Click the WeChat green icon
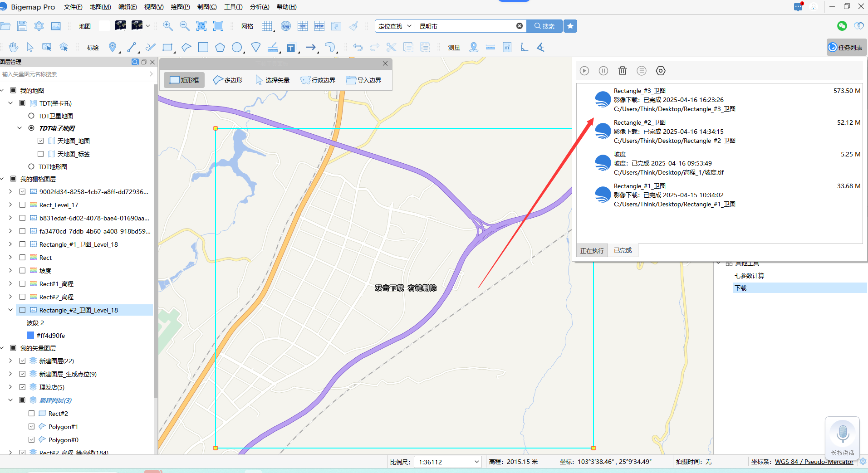Image resolution: width=868 pixels, height=473 pixels. point(842,26)
